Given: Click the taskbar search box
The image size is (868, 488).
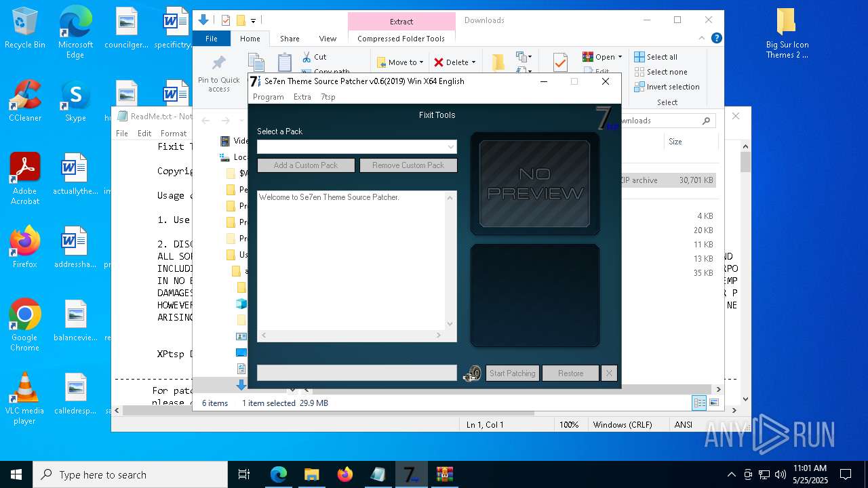Looking at the screenshot, I should [130, 474].
